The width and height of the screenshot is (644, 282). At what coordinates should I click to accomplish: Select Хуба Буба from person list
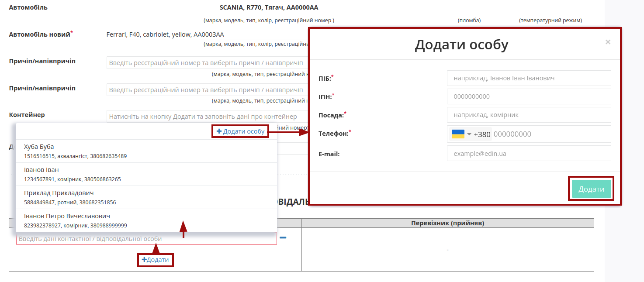pos(146,151)
